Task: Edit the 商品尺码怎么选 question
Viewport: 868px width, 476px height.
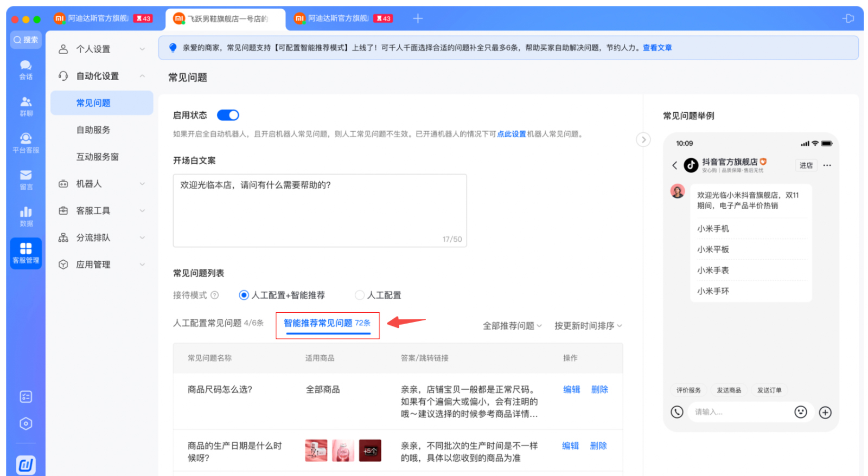Action: click(x=571, y=389)
